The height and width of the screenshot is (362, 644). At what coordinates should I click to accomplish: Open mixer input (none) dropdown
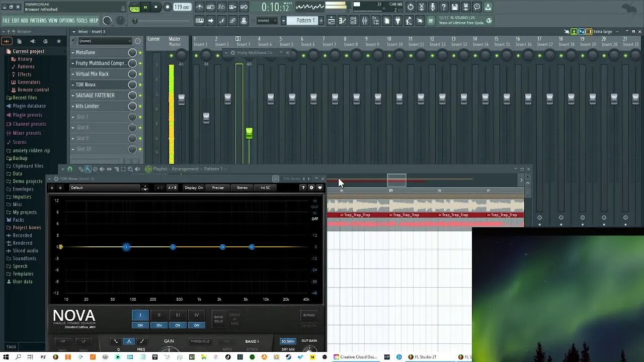(x=105, y=41)
